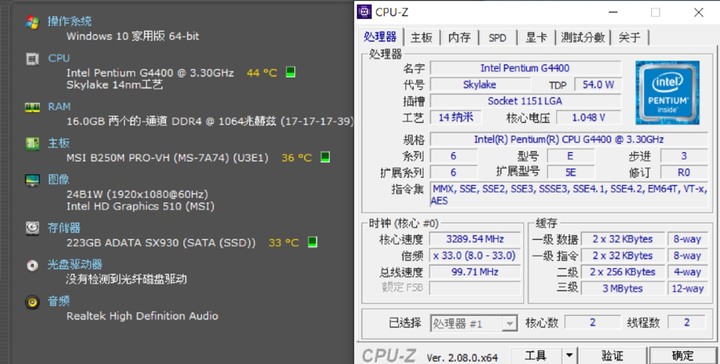Click the 验证 button in CPU-Z
720x364 pixels.
point(612,355)
